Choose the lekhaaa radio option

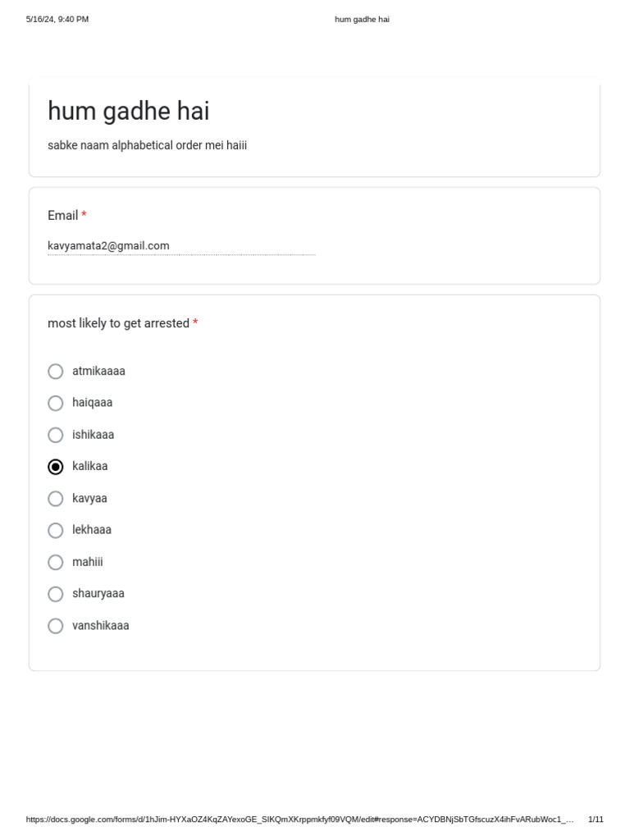[x=56, y=530]
